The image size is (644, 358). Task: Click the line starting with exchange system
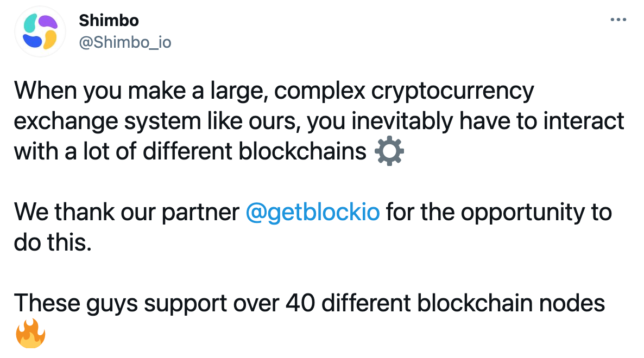(x=319, y=121)
